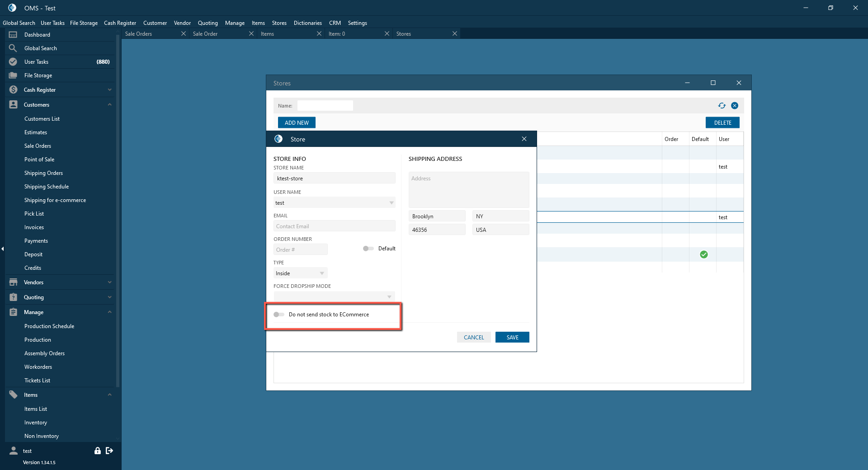The width and height of the screenshot is (868, 470).
Task: Click the Cash Register dollar icon
Action: 13,90
